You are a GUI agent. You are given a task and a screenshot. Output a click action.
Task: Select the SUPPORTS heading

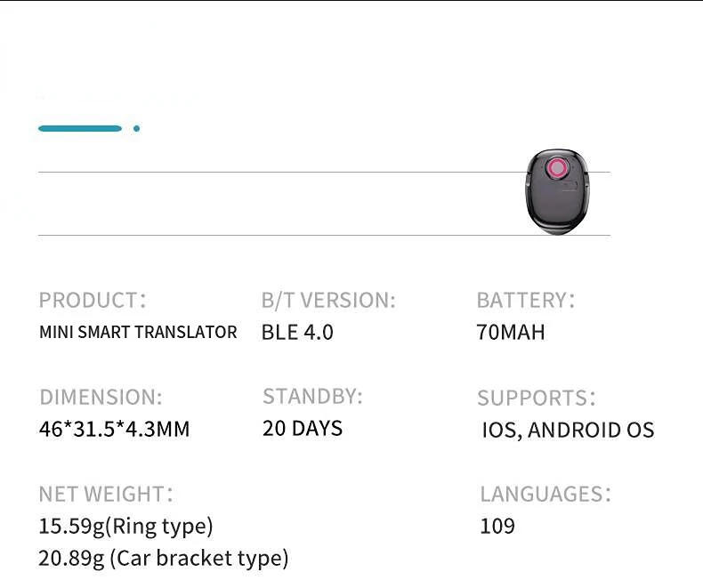(x=536, y=398)
